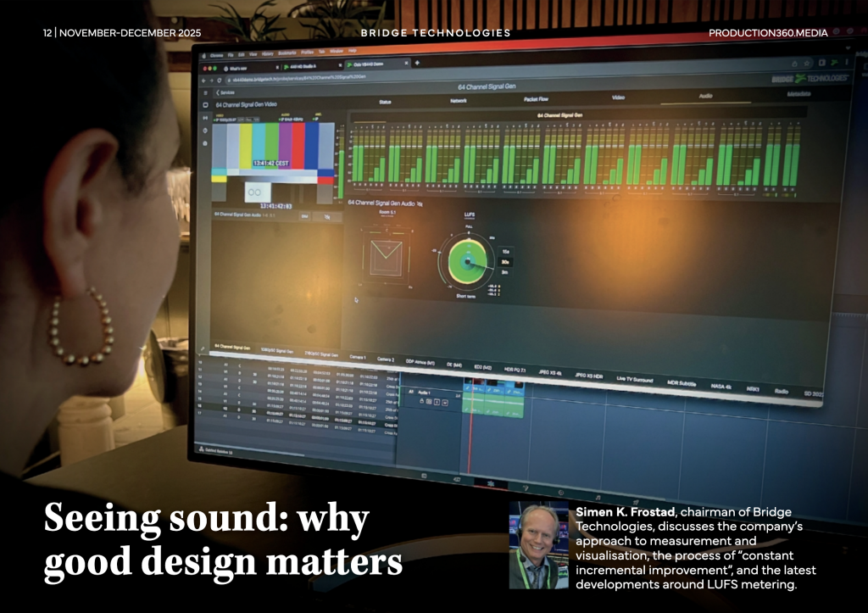This screenshot has width=868, height=613.
Task: Select the Live TV Surround service
Action: click(x=633, y=380)
